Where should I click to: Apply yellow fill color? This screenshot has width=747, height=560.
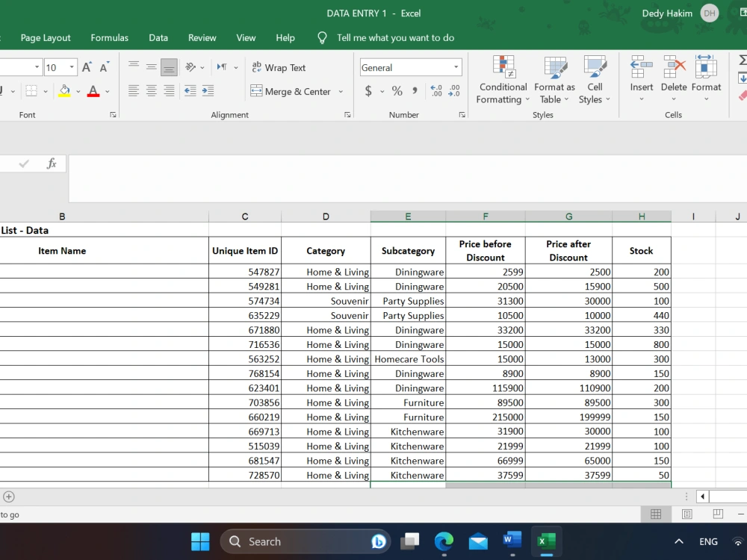64,90
